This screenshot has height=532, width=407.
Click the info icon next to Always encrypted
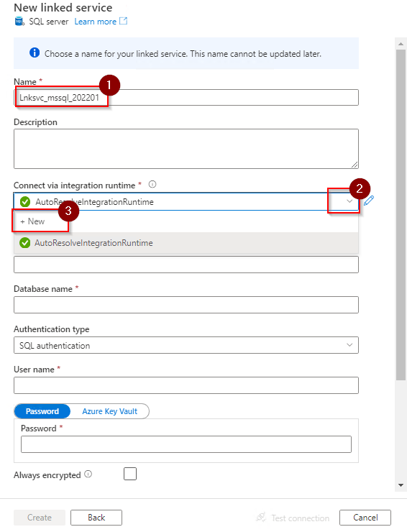pos(88,474)
